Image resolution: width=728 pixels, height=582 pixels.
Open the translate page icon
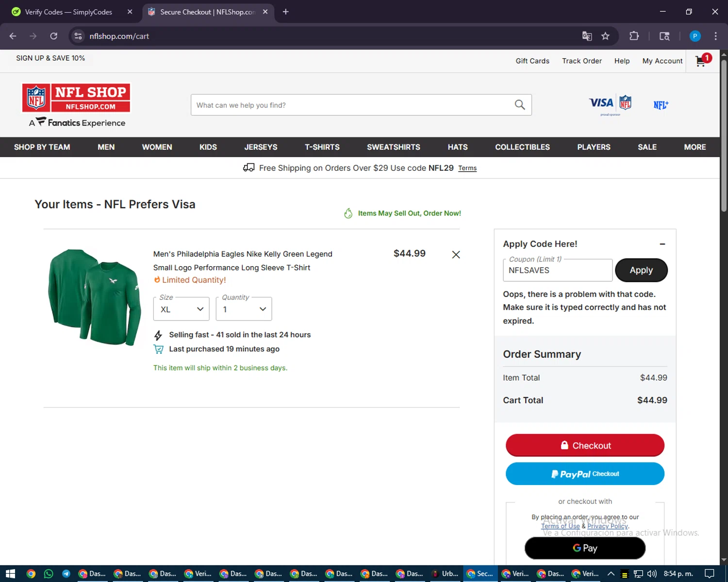click(x=587, y=36)
